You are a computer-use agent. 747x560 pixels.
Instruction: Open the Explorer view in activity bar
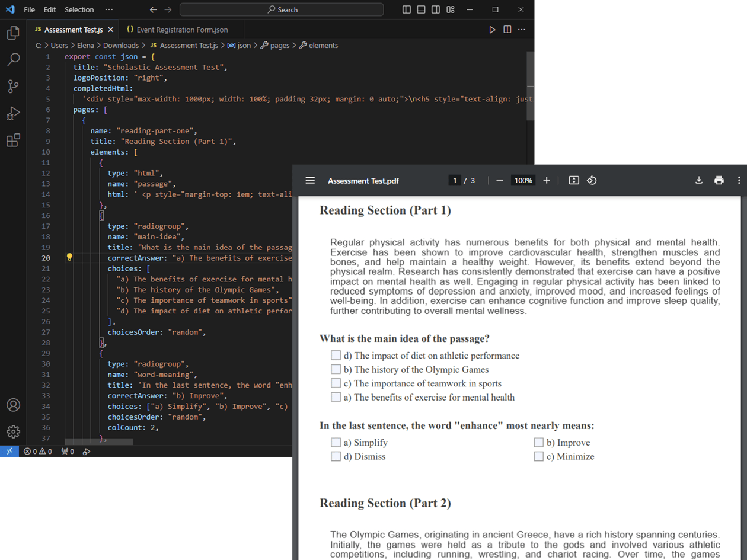point(13,33)
